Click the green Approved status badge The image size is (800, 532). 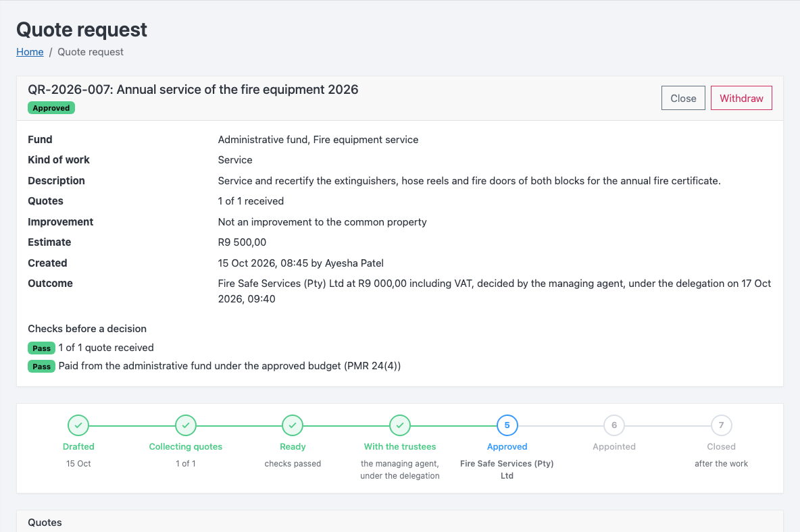coord(51,108)
